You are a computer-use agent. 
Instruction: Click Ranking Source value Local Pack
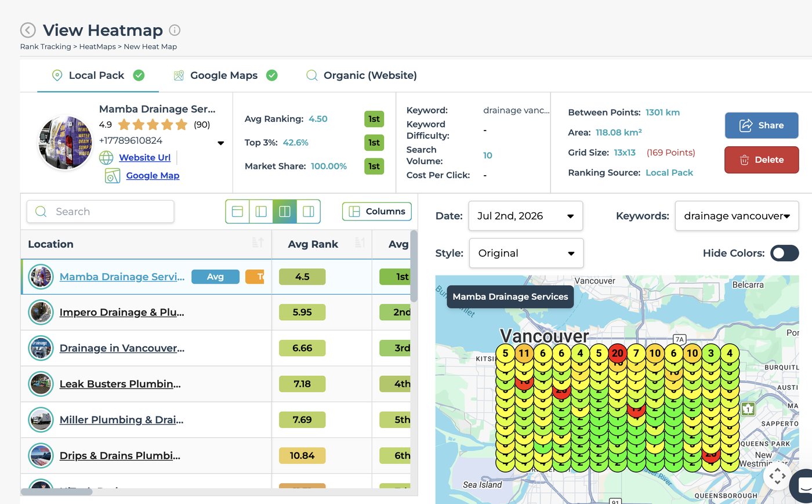pyautogui.click(x=669, y=173)
